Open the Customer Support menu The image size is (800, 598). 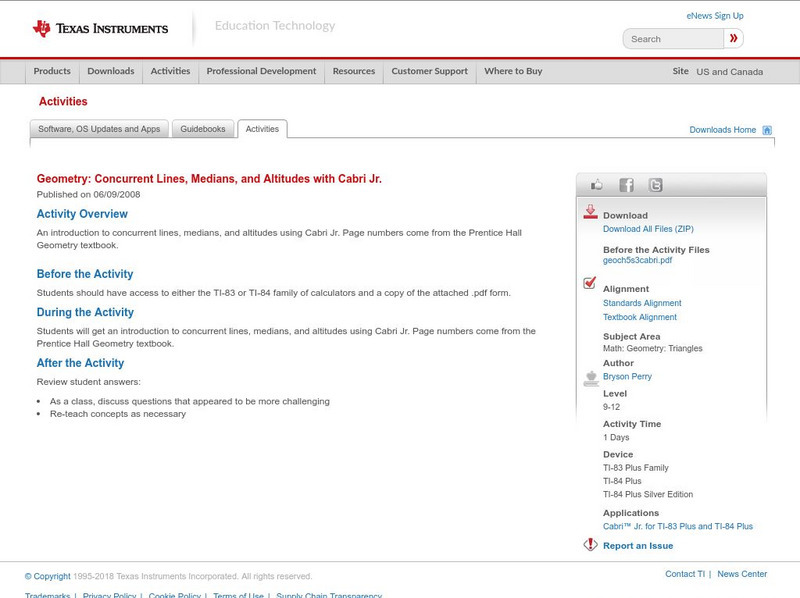[429, 72]
